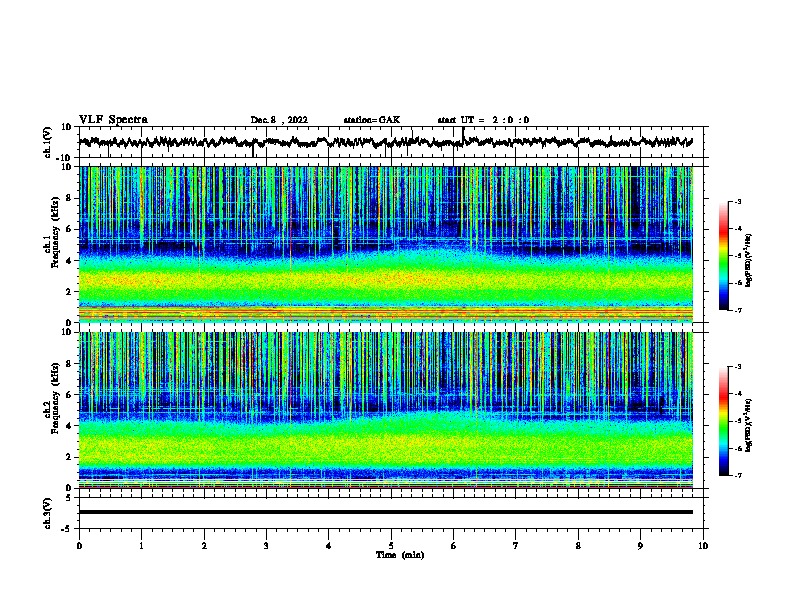This screenshot has height=612, width=792.
Task: Select the ch.1 voltage waveform trace
Action: coord(385,142)
